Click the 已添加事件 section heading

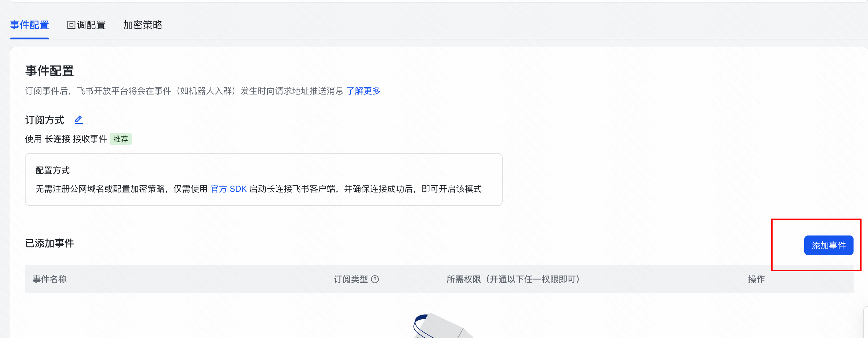(50, 243)
